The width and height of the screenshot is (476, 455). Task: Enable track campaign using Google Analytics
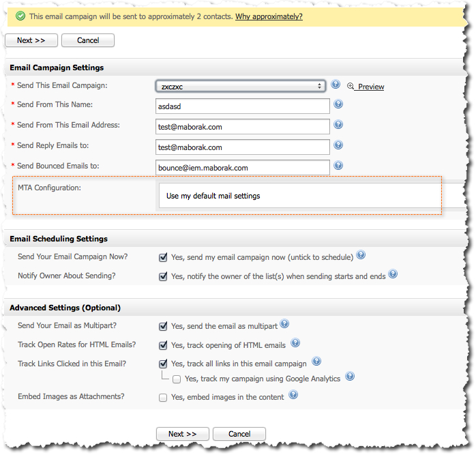tap(177, 379)
